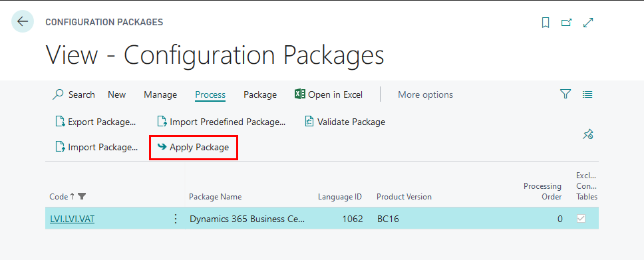Screen dimensions: 644x260
Task: Choose Import Predefined Package
Action: click(x=222, y=122)
